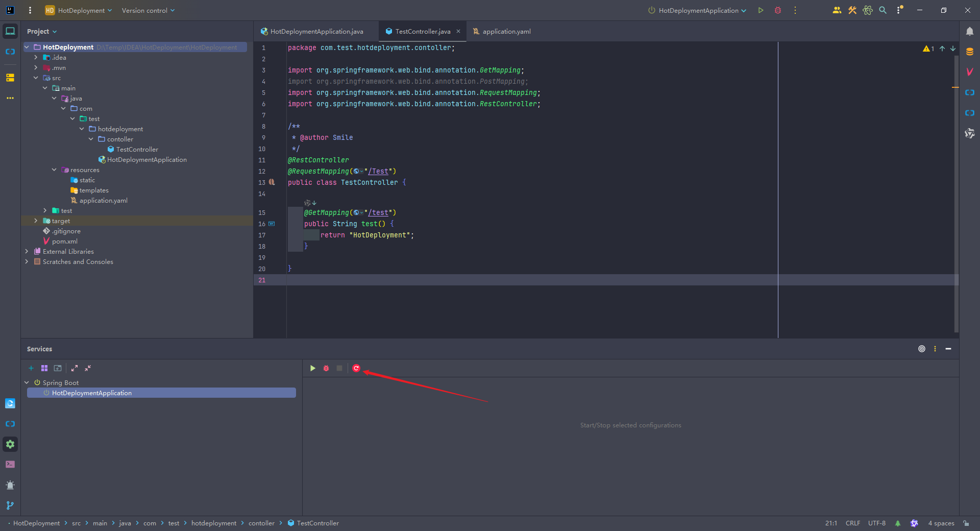The height and width of the screenshot is (531, 980).
Task: Select pom.xml in the project tree
Action: click(65, 241)
